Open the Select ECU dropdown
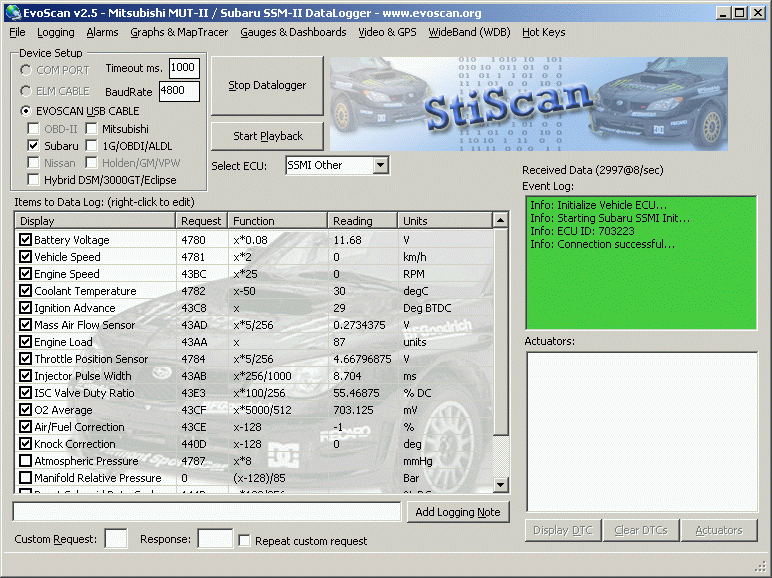Screen dimensions: 772x578 click(x=381, y=165)
